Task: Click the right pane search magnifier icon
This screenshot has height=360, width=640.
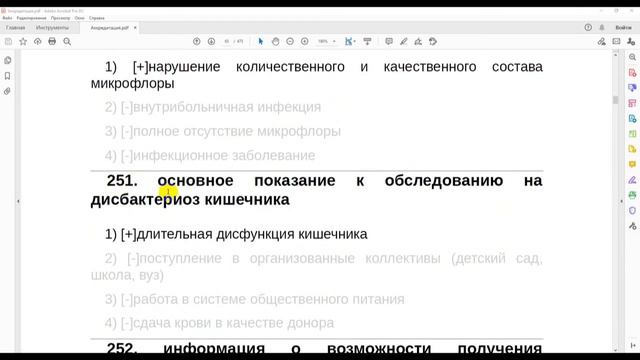Action: pos(632,57)
